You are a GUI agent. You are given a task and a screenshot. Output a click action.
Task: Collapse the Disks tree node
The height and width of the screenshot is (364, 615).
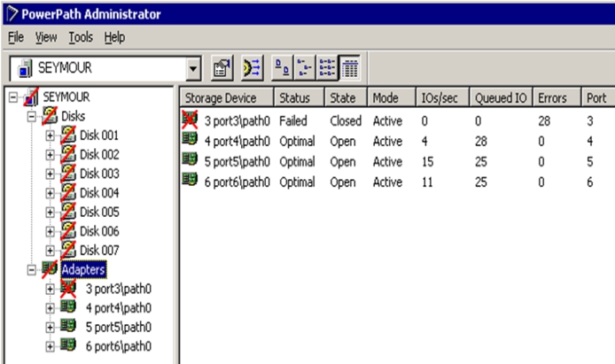[32, 116]
